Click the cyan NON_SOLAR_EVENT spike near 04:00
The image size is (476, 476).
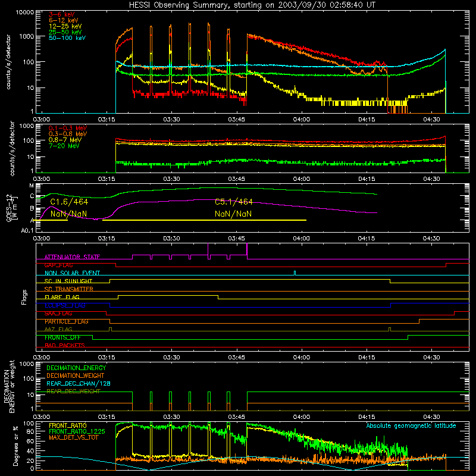(295, 273)
